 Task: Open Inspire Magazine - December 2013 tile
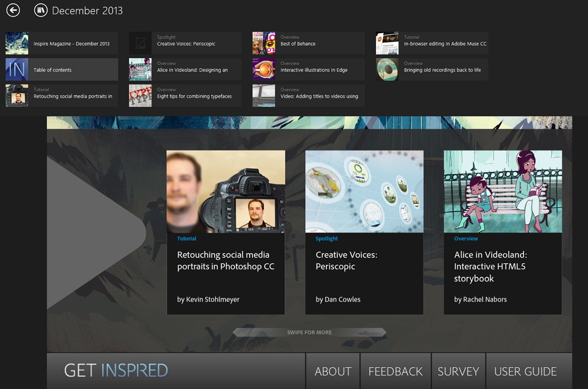pos(62,44)
